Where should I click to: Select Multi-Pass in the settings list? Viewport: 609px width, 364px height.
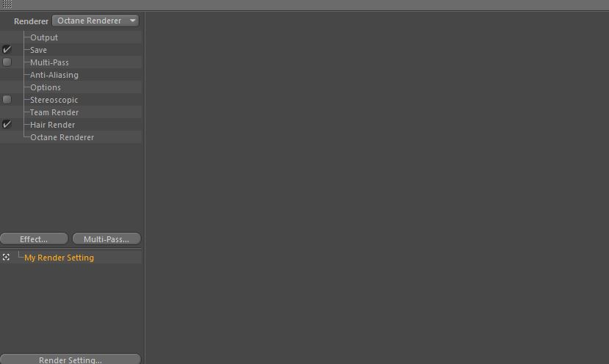[49, 62]
